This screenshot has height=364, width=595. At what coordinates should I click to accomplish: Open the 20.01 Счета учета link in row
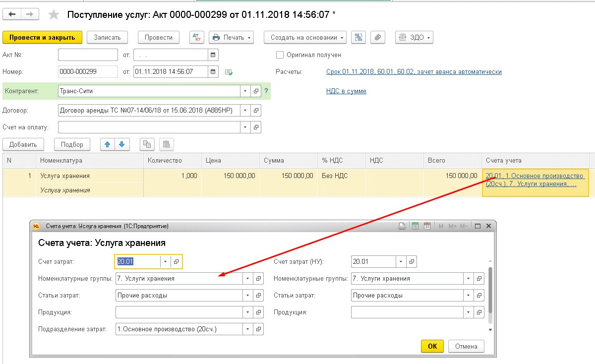pyautogui.click(x=535, y=180)
